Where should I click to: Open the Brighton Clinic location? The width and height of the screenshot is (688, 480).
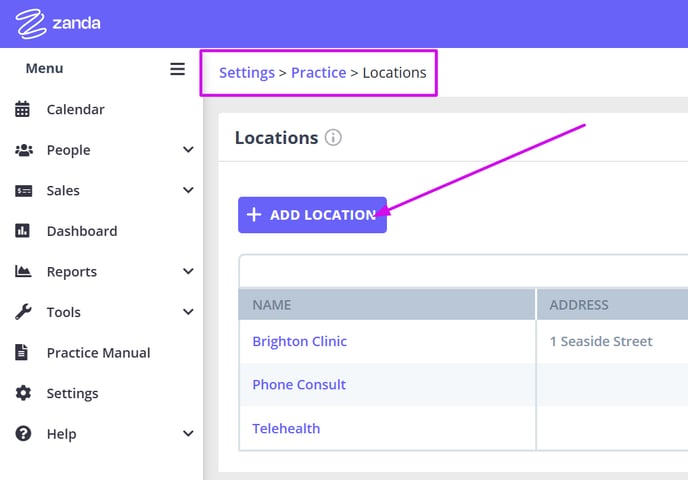click(x=300, y=341)
